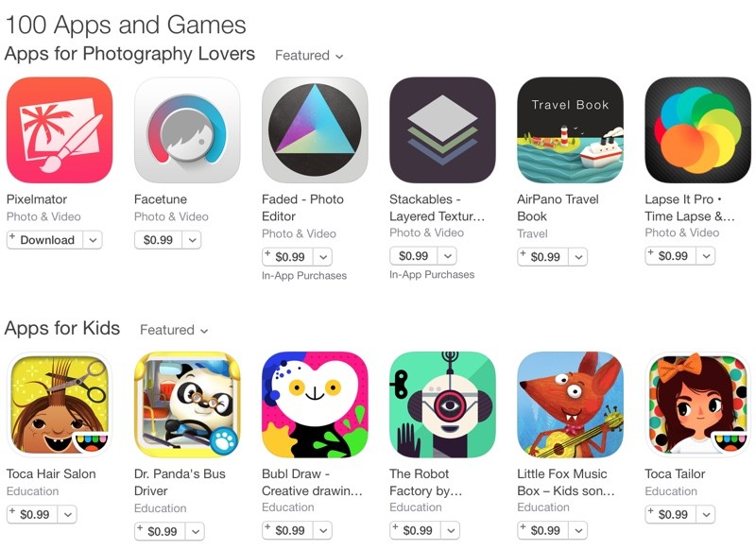Image resolution: width=756 pixels, height=550 pixels.
Task: Open the Toca Hair Salon icon
Action: tap(60, 404)
